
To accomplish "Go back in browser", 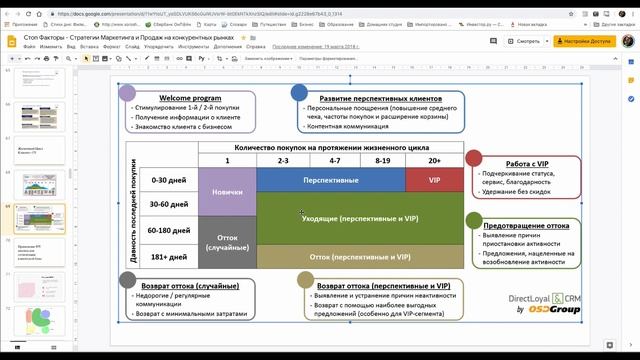I will (x=7, y=14).
